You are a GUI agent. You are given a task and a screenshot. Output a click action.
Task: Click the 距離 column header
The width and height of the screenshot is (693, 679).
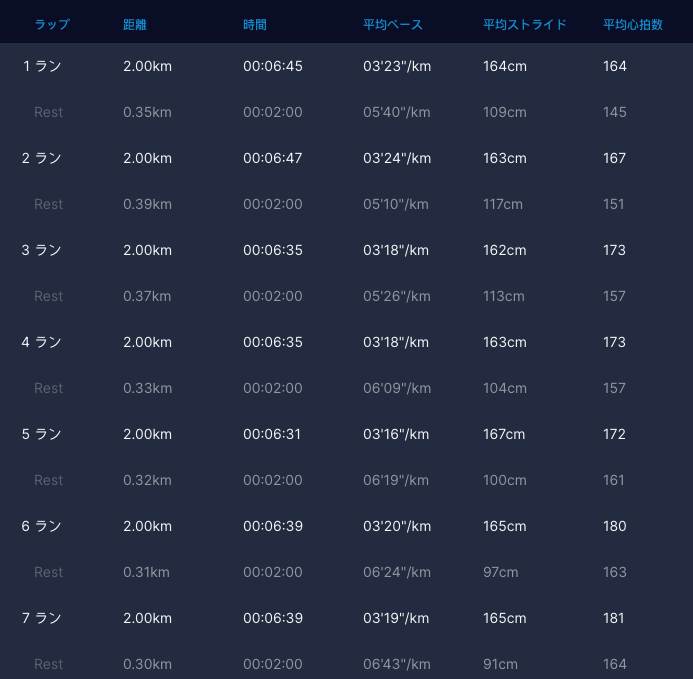[x=135, y=24]
